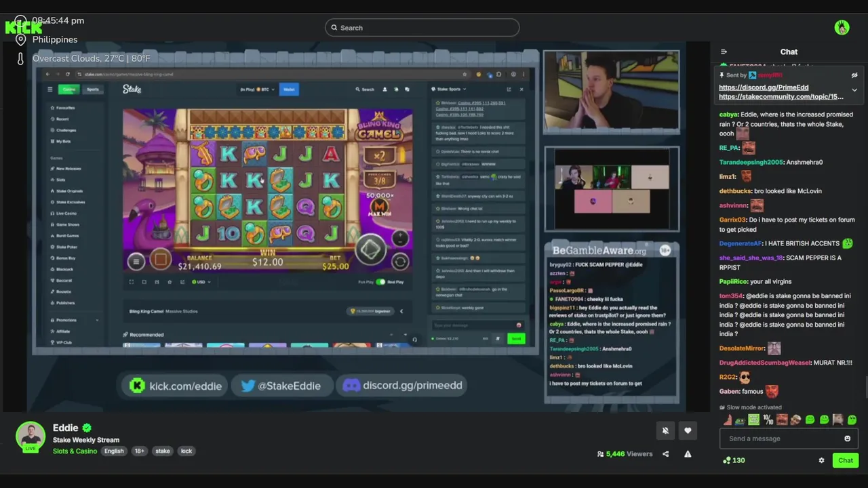
Task: Click the 5,446 Viewers count
Action: pos(625,454)
